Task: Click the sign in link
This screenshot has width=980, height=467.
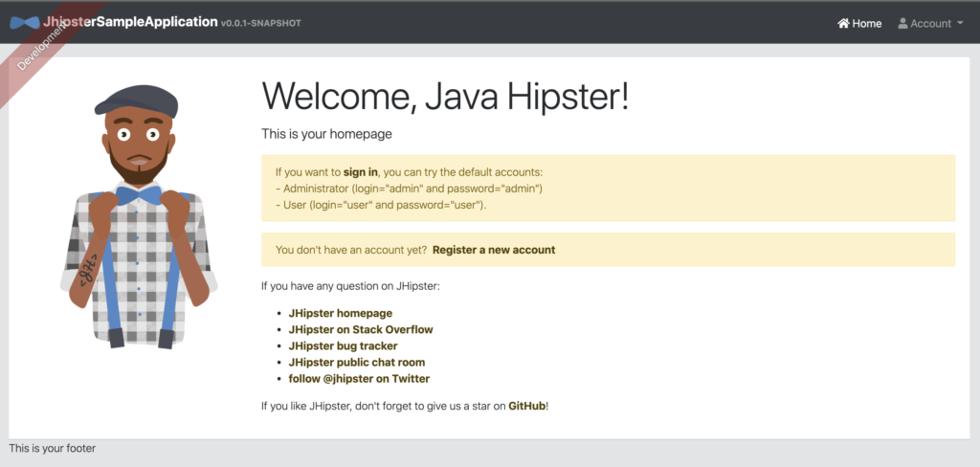Action: tap(361, 172)
